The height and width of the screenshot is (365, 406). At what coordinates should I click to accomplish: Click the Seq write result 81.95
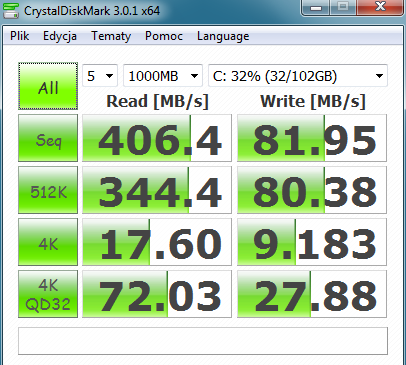(x=312, y=138)
